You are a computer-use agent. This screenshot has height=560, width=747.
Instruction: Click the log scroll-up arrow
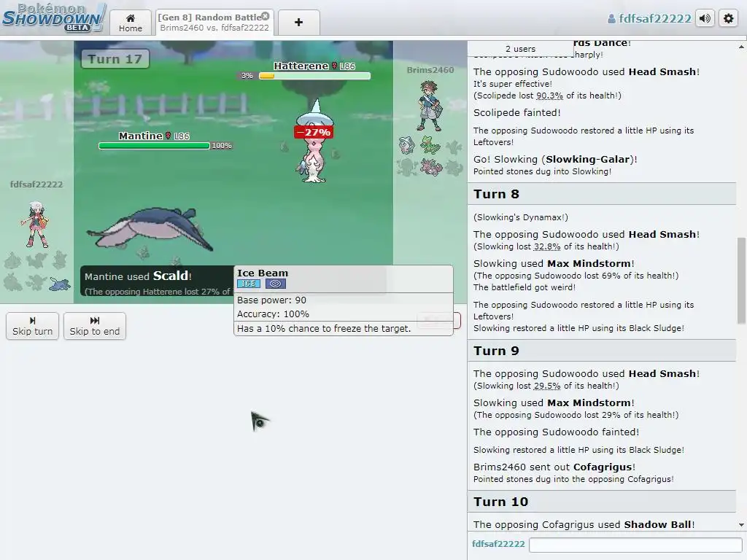[x=741, y=47]
